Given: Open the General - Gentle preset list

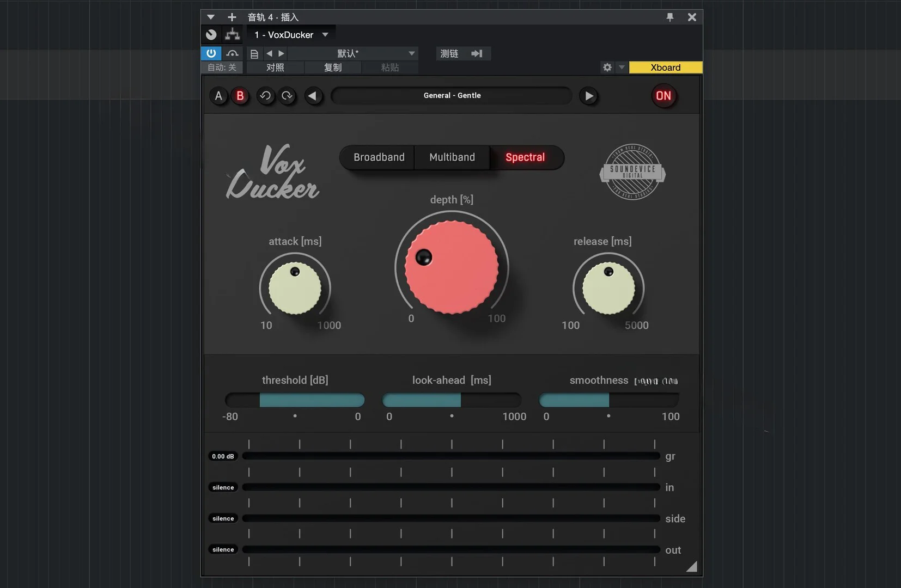Looking at the screenshot, I should coord(452,96).
